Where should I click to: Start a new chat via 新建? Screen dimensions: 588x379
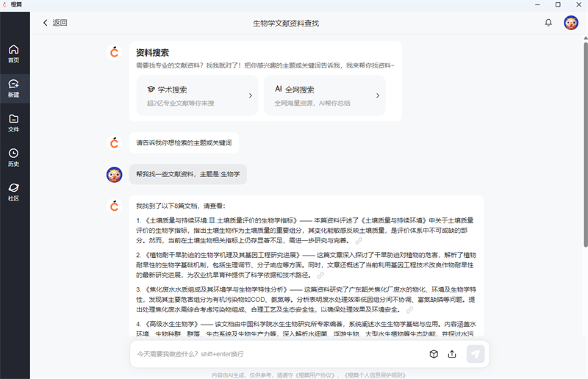(14, 88)
